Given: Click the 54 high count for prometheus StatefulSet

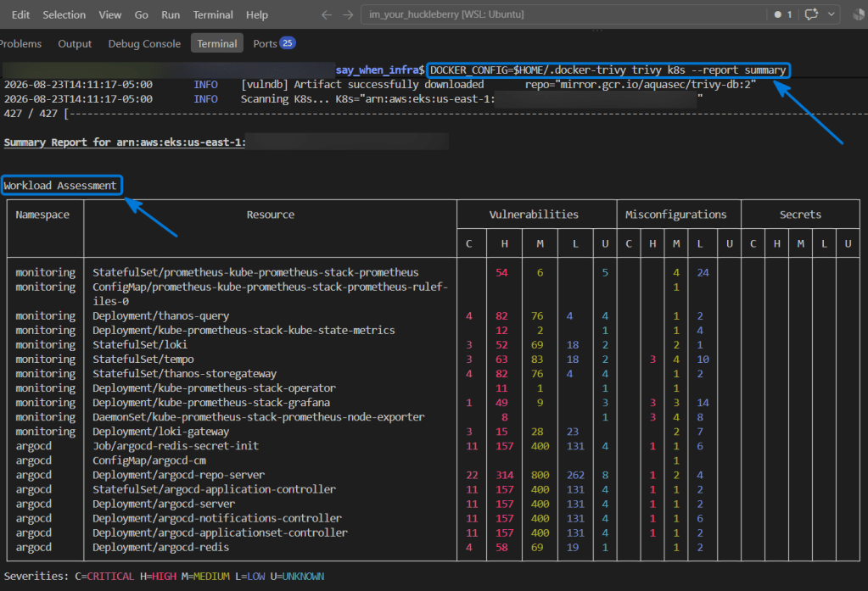Looking at the screenshot, I should click(501, 272).
